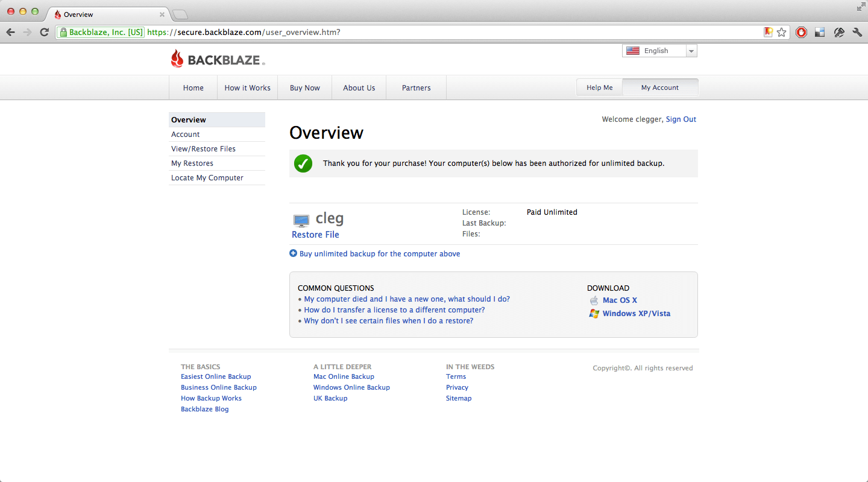
Task: Click the US flag icon
Action: [633, 51]
